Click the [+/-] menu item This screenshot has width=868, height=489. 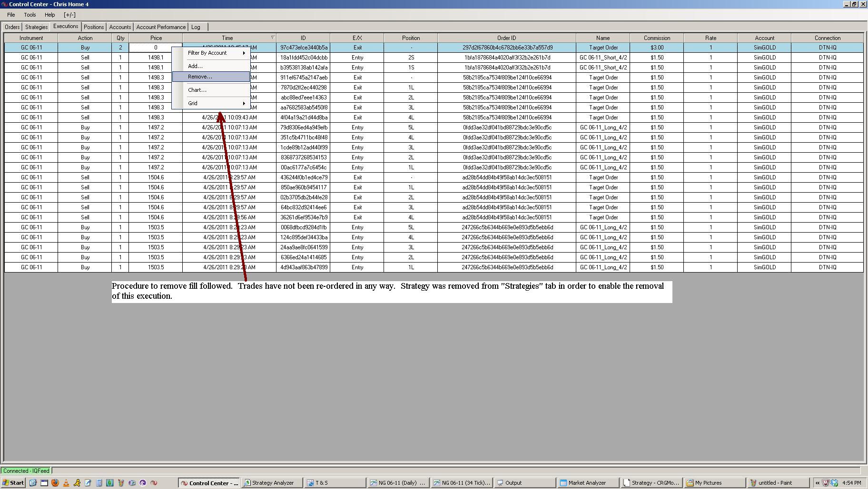[69, 15]
